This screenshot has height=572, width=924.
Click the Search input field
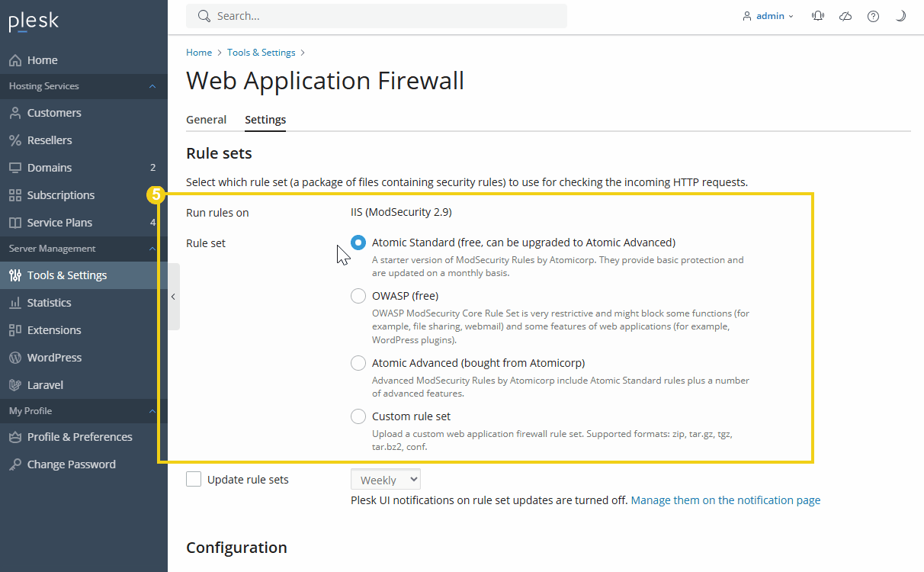(377, 16)
